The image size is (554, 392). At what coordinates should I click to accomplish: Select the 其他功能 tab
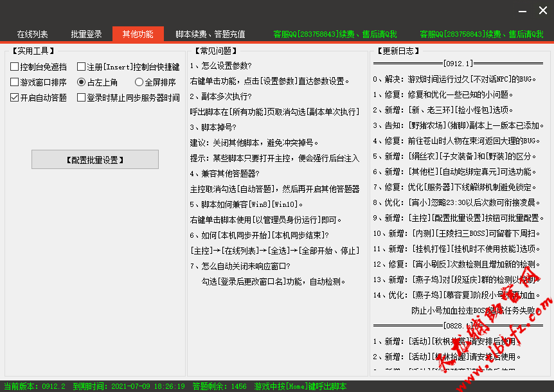(x=138, y=34)
